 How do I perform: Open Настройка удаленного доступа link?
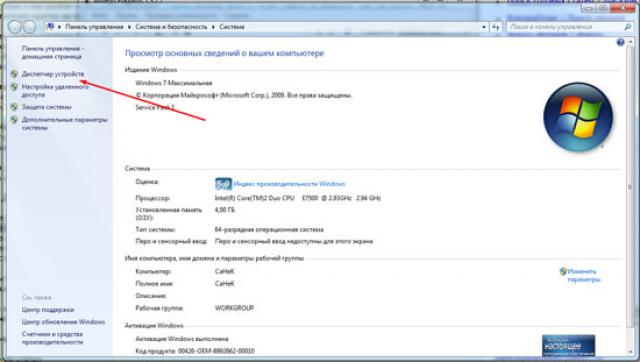click(x=55, y=91)
